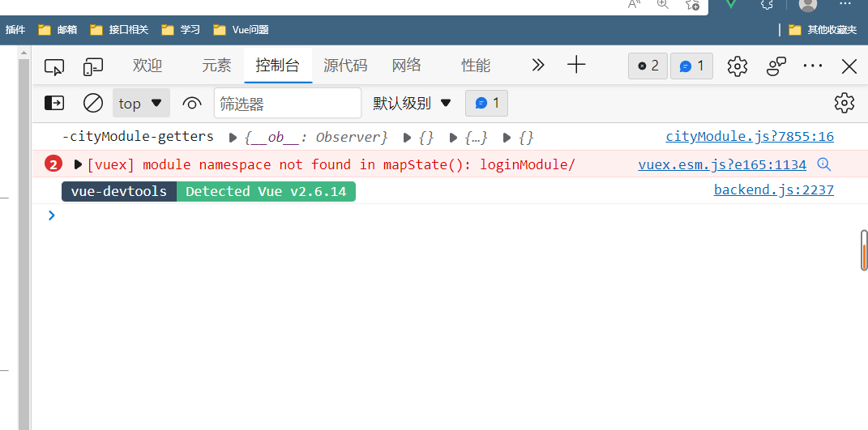
Task: Open DevTools settings gear in tab bar
Action: point(738,66)
